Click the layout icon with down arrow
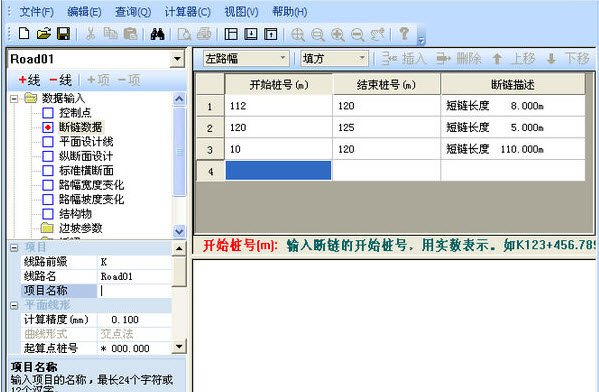Screen dimensions: 599x392 click(251, 34)
